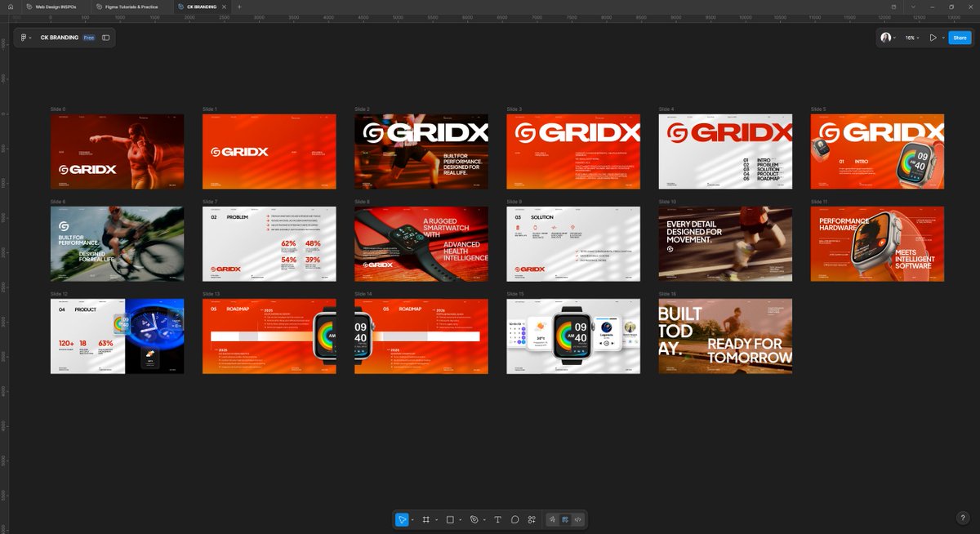The height and width of the screenshot is (534, 980).
Task: Select Slide 9 Solution frame
Action: (573, 243)
